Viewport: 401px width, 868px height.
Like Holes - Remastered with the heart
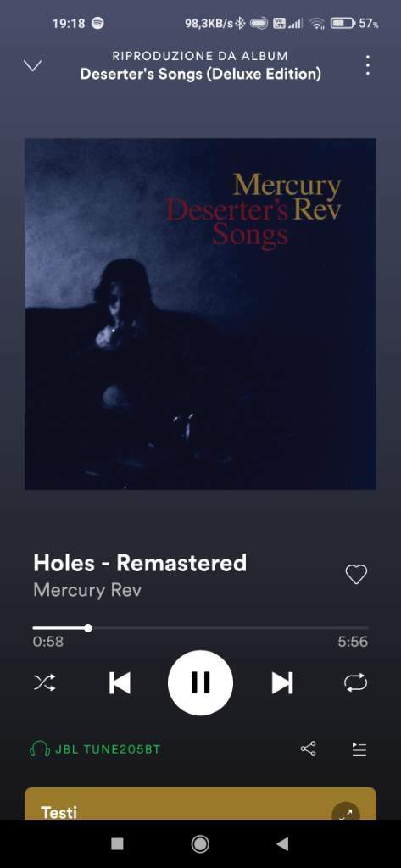356,575
